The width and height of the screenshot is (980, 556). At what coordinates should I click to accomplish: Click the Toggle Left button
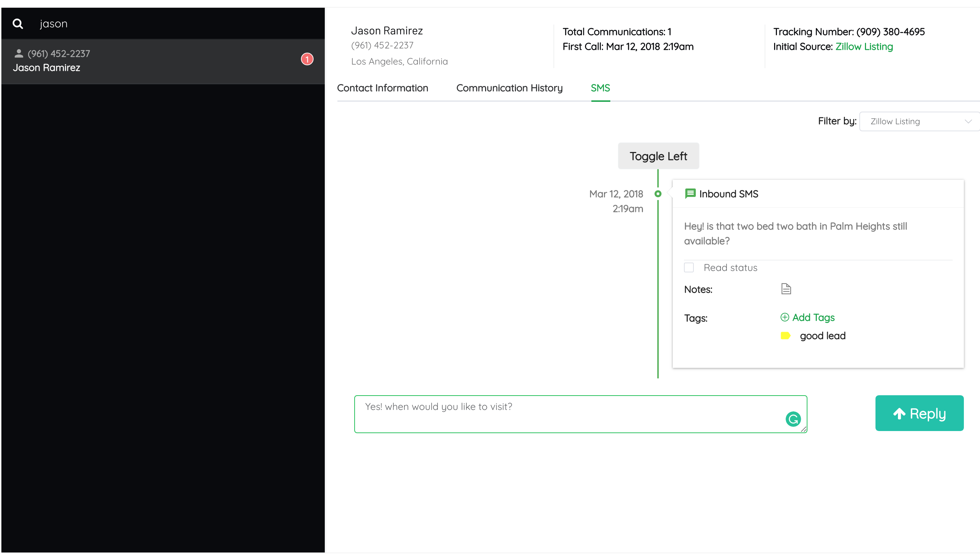(x=658, y=156)
